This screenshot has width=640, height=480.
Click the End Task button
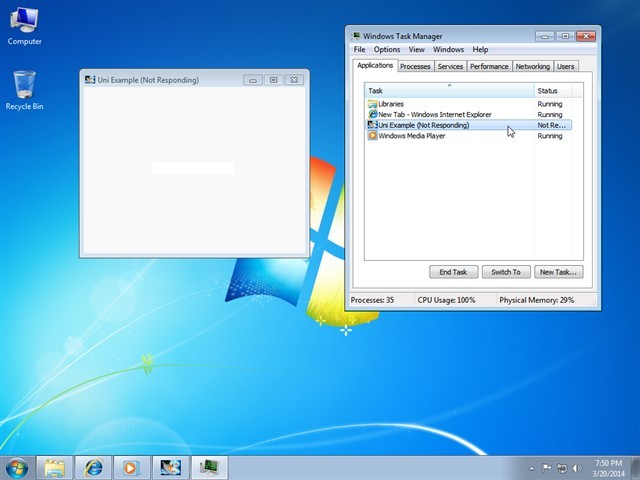click(x=453, y=272)
